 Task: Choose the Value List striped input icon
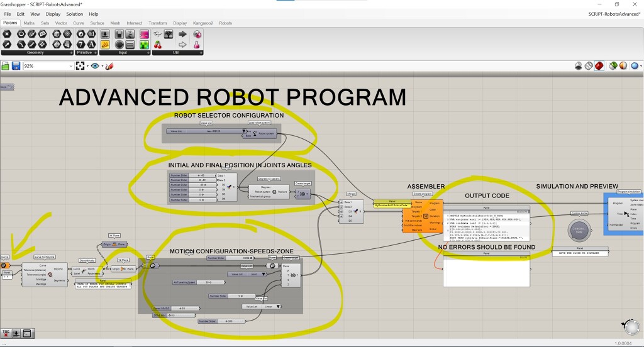(x=130, y=45)
